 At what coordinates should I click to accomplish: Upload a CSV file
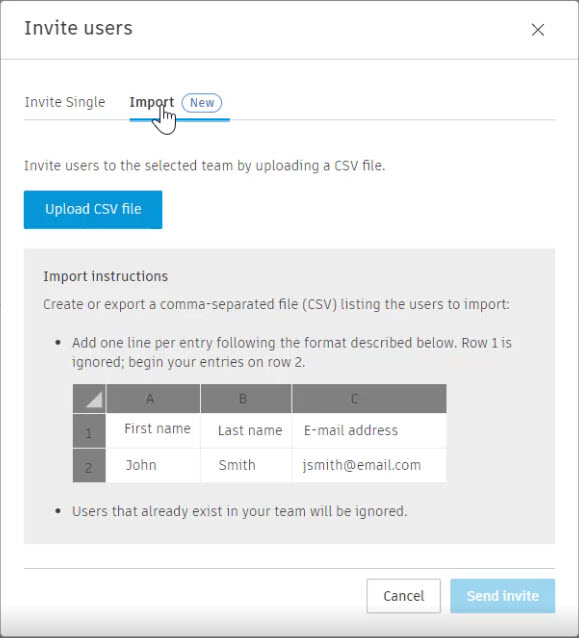(x=93, y=210)
